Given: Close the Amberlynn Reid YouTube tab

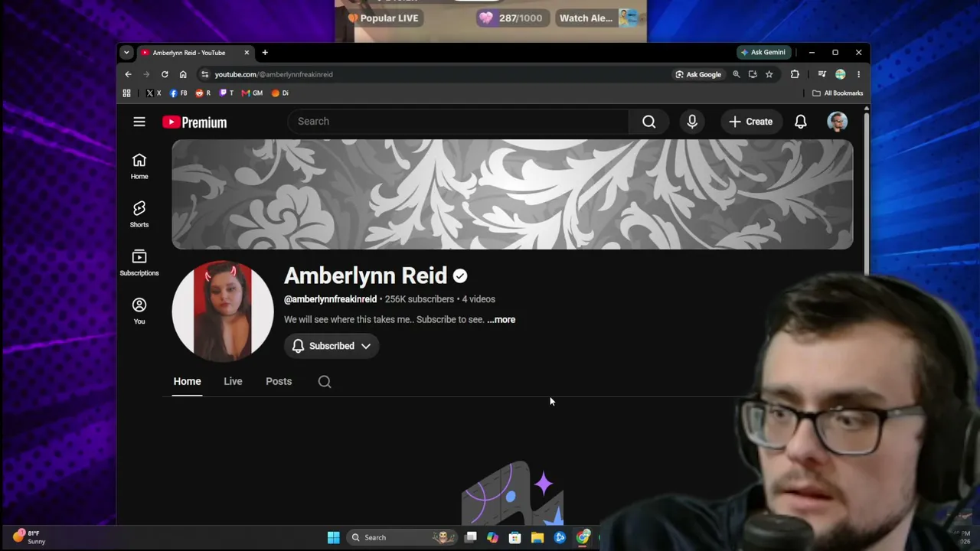Looking at the screenshot, I should coord(247,53).
